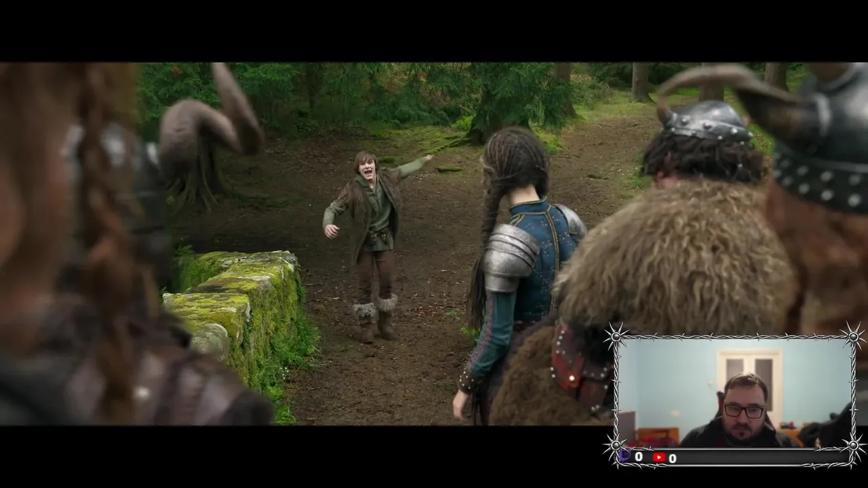The width and height of the screenshot is (868, 488).
Task: Click the webcam overlay of the streamer
Action: tap(734, 392)
